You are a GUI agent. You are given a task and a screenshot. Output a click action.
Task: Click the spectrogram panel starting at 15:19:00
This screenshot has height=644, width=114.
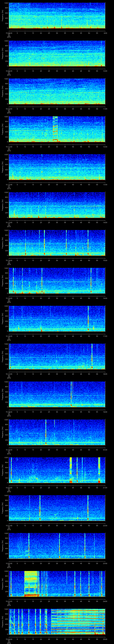coord(57,432)
